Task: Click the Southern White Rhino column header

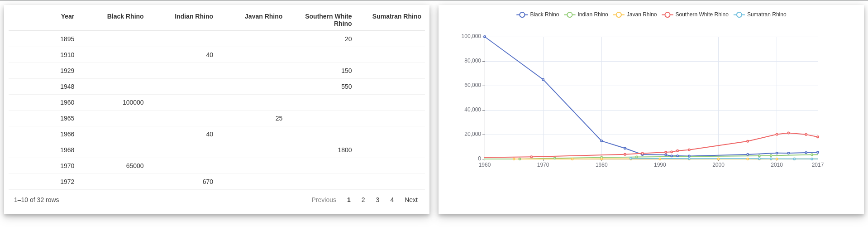Action: [x=328, y=20]
